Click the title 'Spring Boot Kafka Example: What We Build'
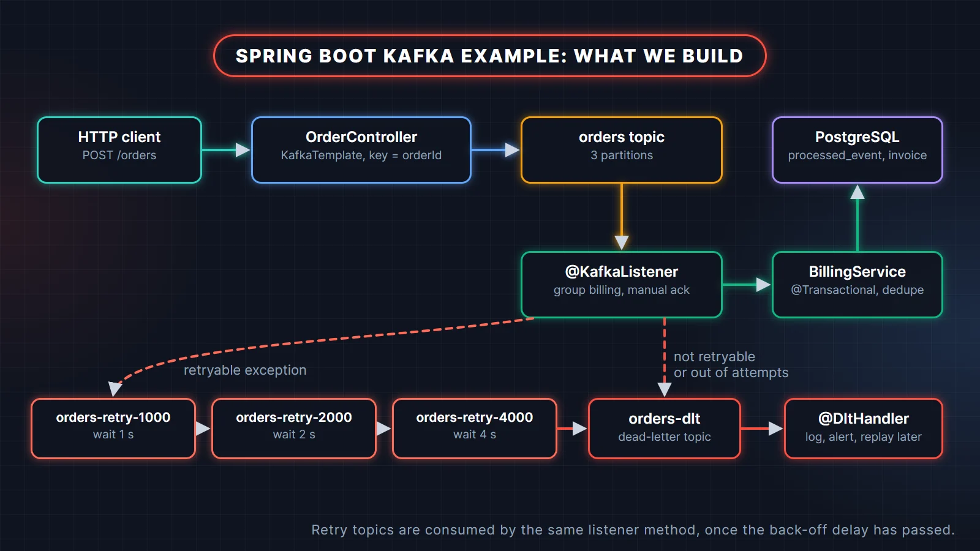Viewport: 980px width, 551px height. [x=489, y=56]
